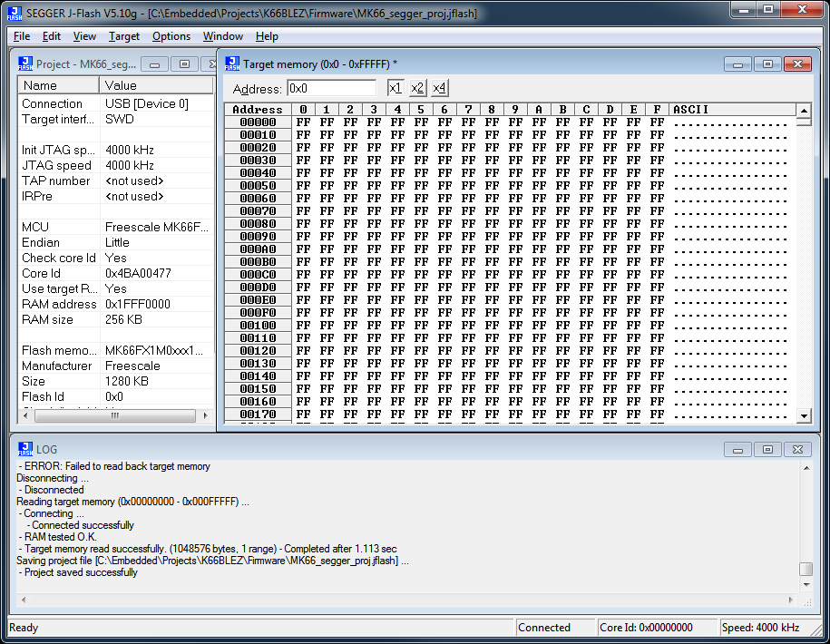The width and height of the screenshot is (830, 644).
Task: Open the Help menu
Action: [x=267, y=36]
